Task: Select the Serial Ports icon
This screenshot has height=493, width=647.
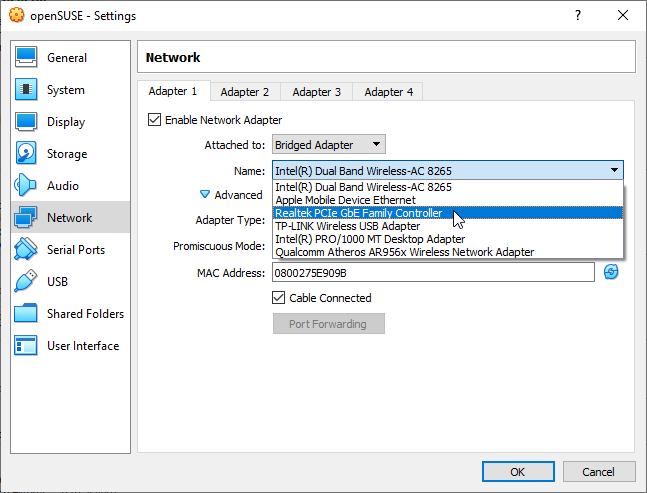Action: [x=27, y=250]
